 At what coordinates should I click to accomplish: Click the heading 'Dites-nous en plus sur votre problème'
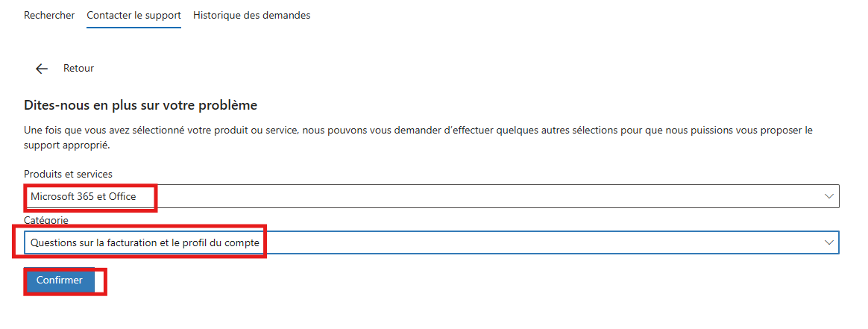(141, 104)
